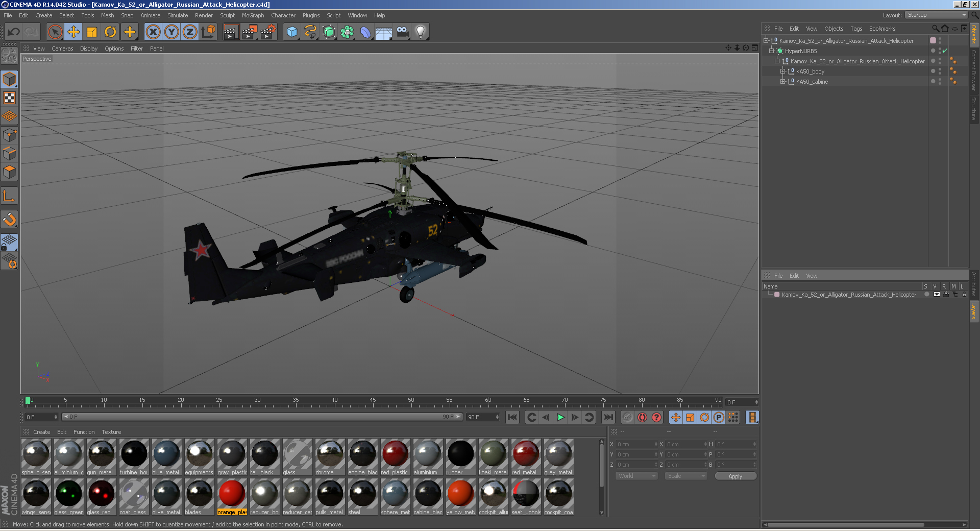Select the Live Selection tool
This screenshot has width=980, height=531.
pos(55,32)
